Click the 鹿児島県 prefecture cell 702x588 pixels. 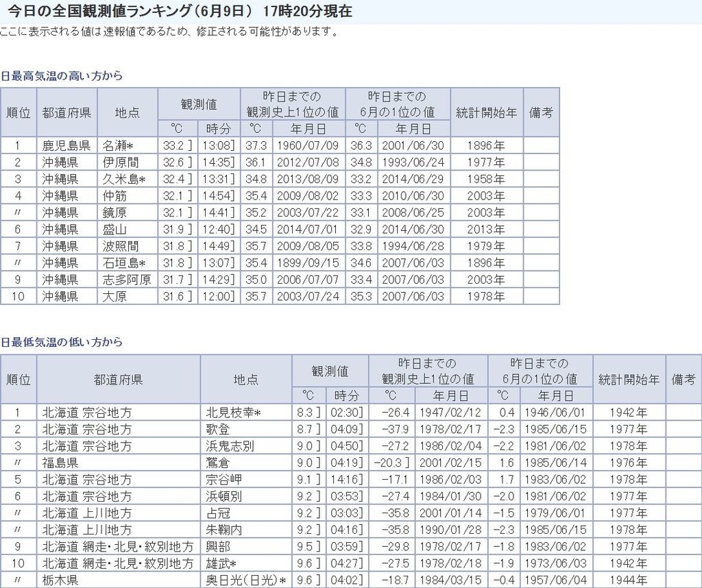click(x=66, y=145)
